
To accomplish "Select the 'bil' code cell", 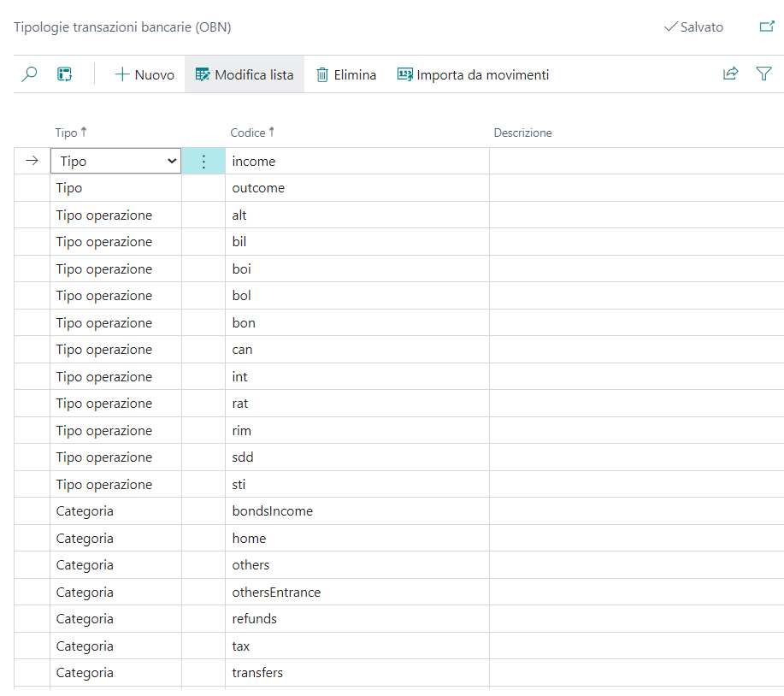I will pos(357,242).
